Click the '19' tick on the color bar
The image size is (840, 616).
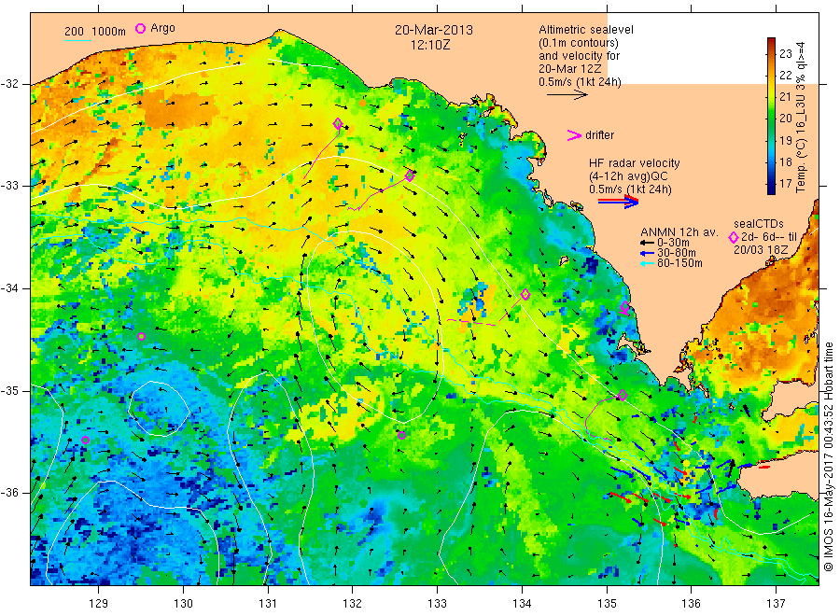coord(785,140)
